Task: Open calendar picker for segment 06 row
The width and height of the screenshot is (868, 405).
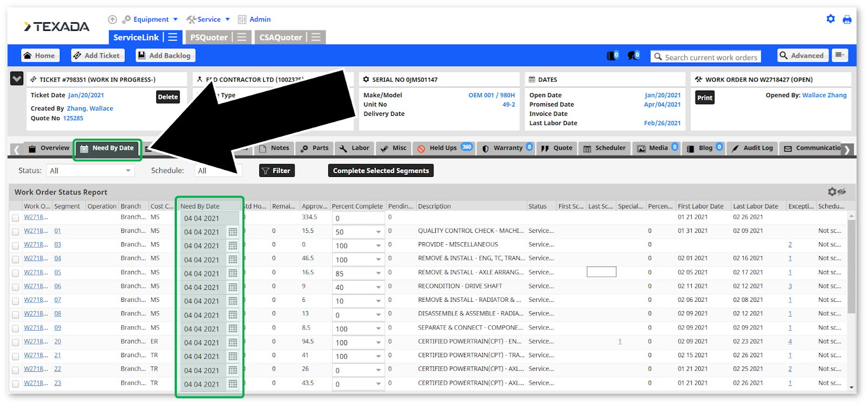Action: click(x=233, y=287)
